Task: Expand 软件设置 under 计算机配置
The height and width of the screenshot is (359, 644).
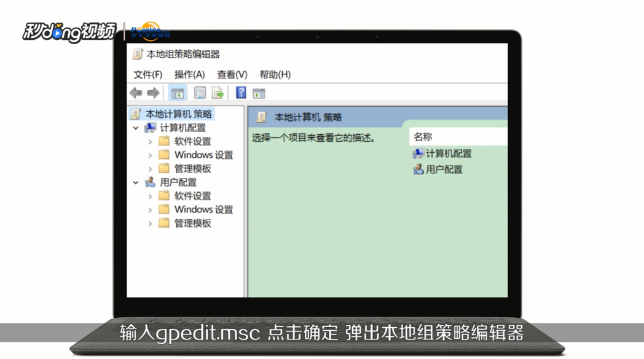Action: pyautogui.click(x=150, y=142)
